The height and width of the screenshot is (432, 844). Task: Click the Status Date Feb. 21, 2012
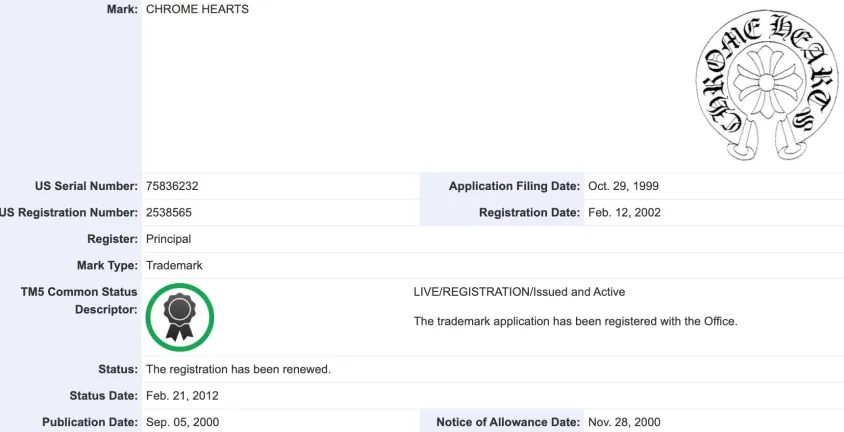tap(182, 396)
